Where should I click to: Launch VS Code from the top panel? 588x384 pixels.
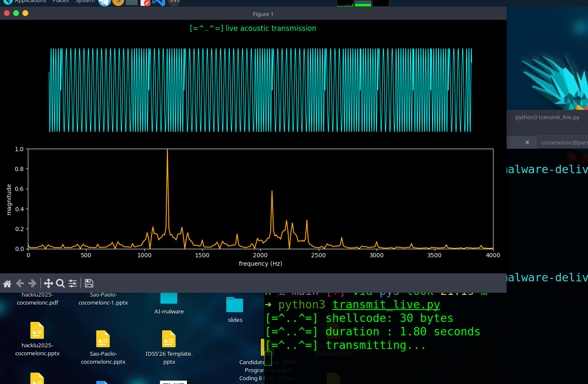pyautogui.click(x=159, y=2)
